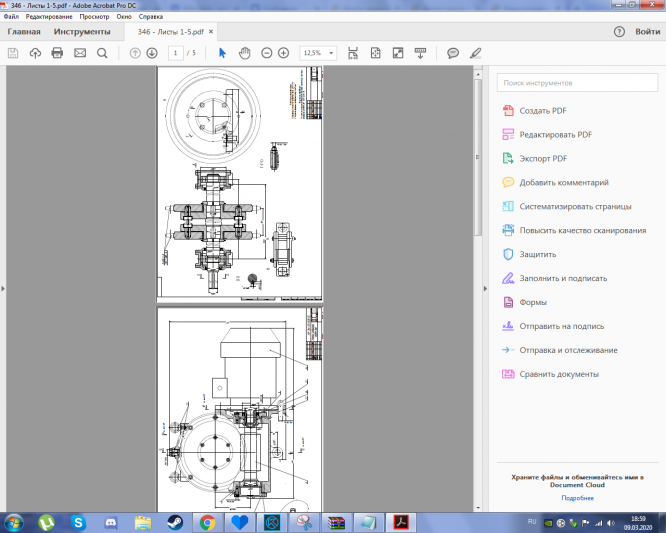This screenshot has width=666, height=533.
Task: Add a comment bubble tool
Action: coord(453,53)
